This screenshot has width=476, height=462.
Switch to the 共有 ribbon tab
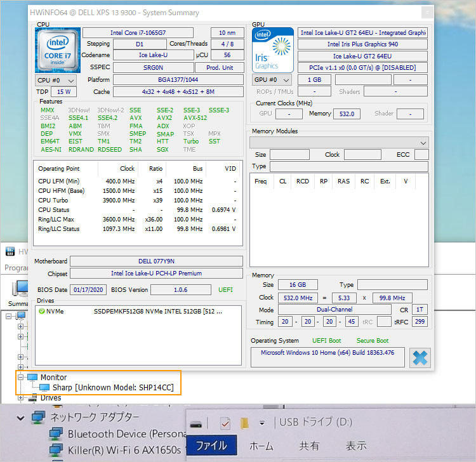pos(309,446)
